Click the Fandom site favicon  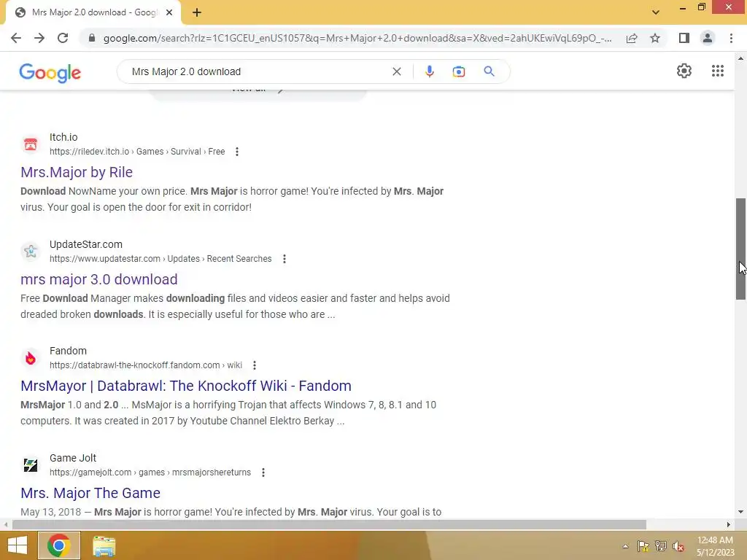(31, 357)
